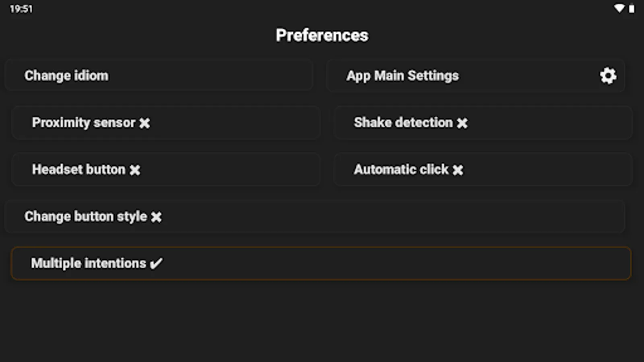The width and height of the screenshot is (644, 362).
Task: Click the Wi-Fi status icon
Action: pos(619,8)
